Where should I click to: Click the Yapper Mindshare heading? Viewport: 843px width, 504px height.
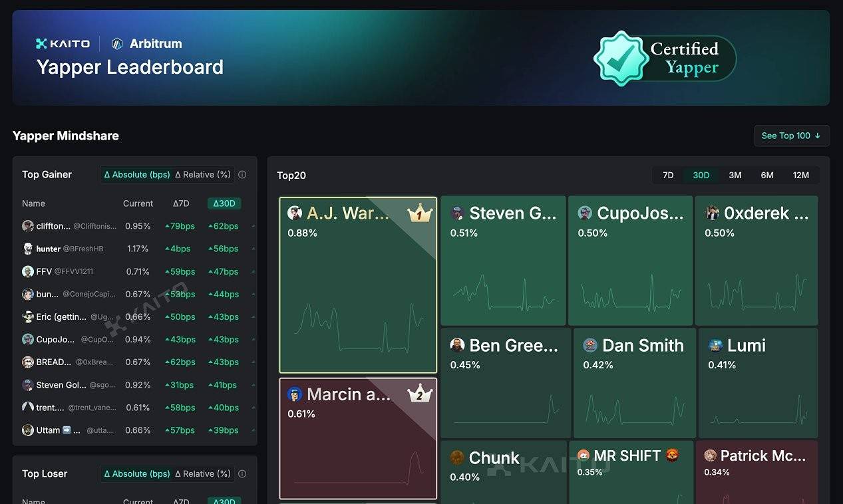(x=66, y=136)
